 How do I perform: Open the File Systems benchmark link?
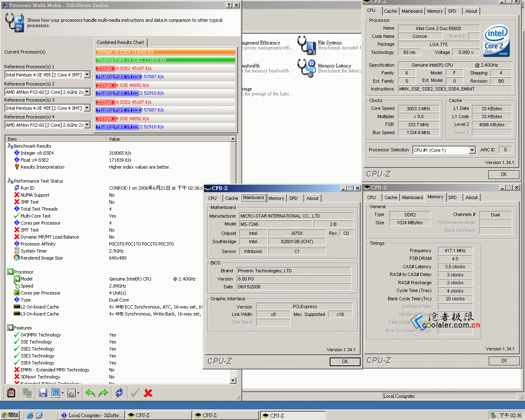(x=330, y=43)
